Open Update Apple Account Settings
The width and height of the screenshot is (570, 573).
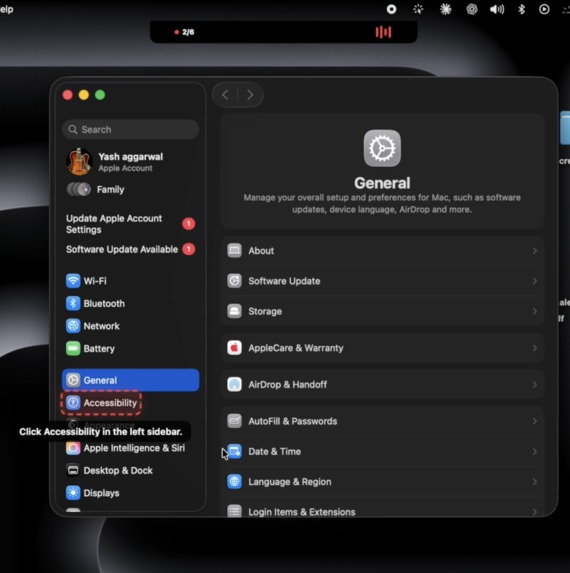tap(130, 224)
